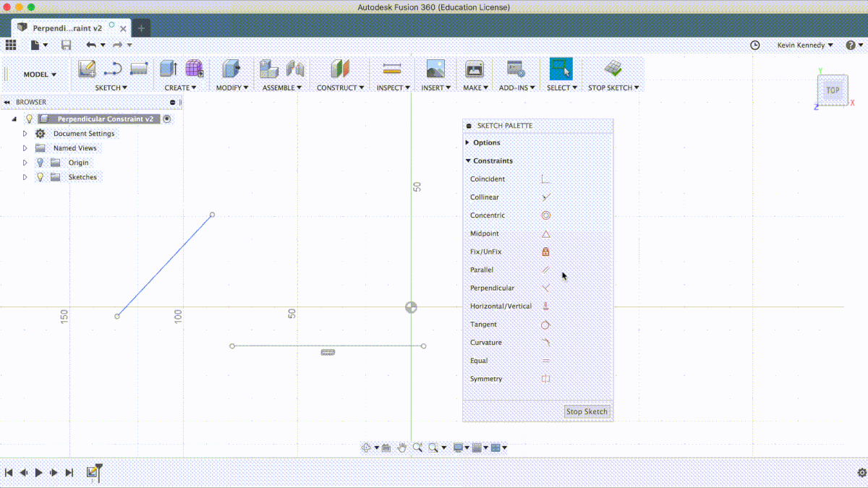This screenshot has height=488, width=868.
Task: Click the Save disk icon
Action: (x=67, y=45)
